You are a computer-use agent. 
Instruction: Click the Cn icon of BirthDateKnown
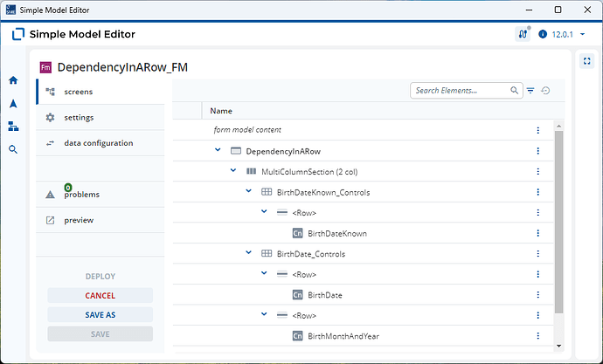point(298,233)
